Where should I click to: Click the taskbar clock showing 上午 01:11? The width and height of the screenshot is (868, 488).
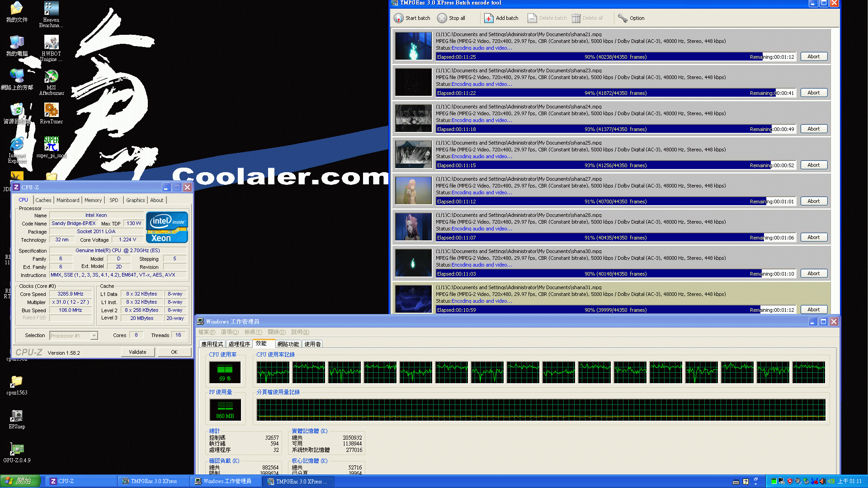click(x=849, y=481)
